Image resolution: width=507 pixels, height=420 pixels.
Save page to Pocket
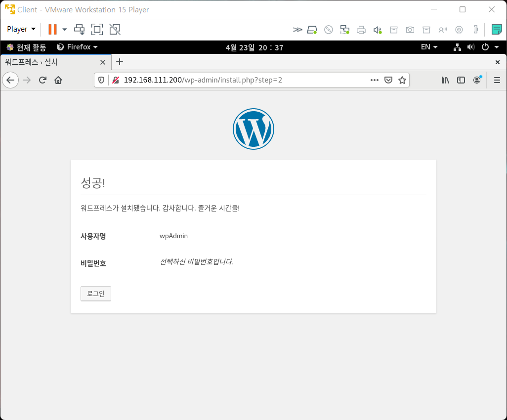point(388,80)
